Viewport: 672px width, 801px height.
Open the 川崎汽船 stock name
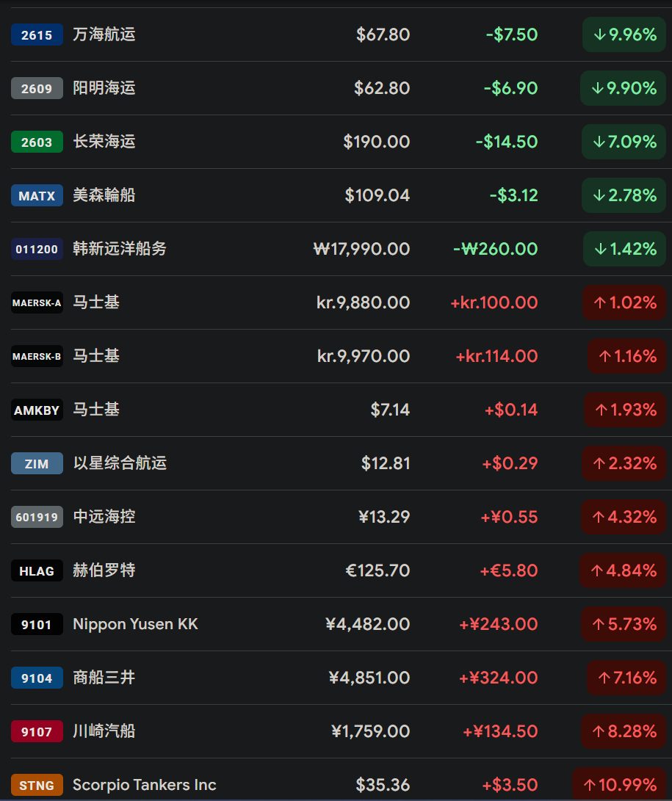point(104,731)
